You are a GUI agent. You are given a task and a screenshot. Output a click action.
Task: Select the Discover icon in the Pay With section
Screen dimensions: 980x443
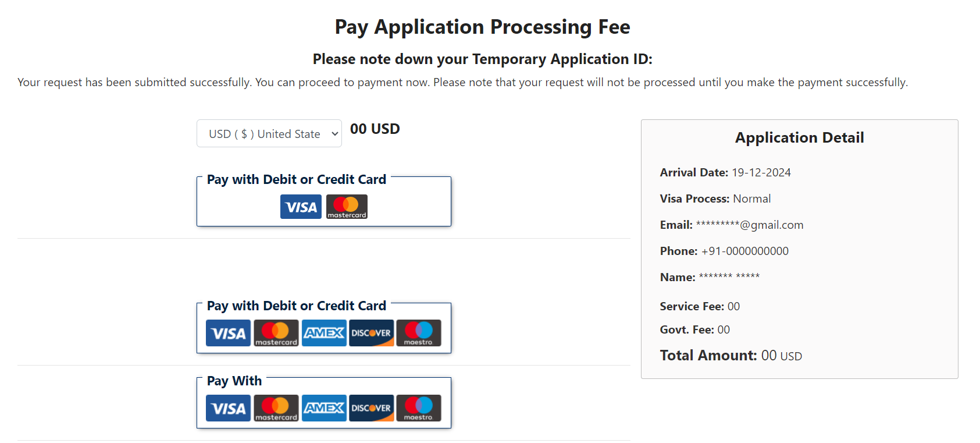coord(371,408)
